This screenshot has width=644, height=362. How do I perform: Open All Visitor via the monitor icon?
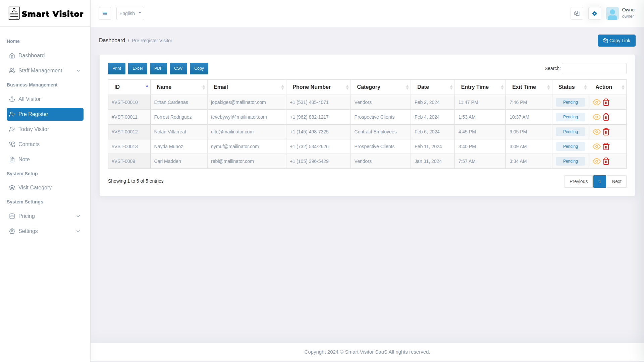click(x=12, y=99)
